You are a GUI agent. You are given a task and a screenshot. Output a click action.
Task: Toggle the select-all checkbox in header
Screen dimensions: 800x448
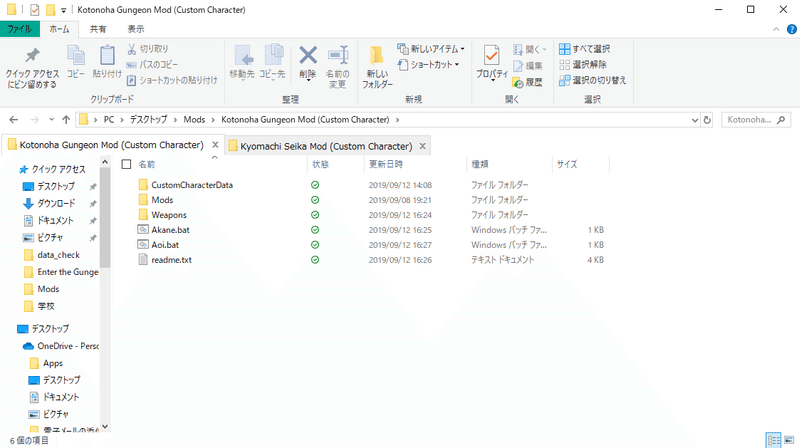[127, 164]
